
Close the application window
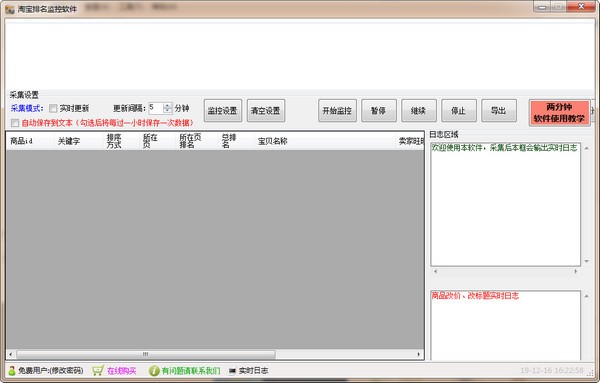(581, 7)
